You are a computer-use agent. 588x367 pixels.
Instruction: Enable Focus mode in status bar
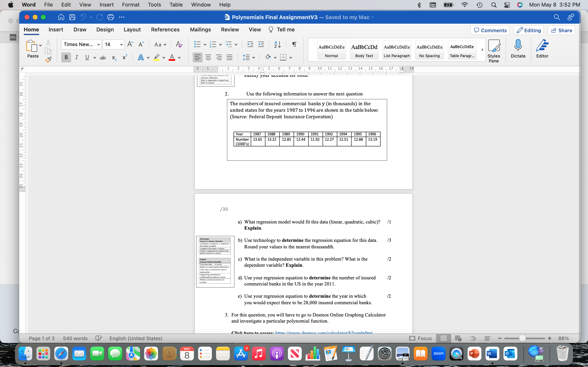420,338
